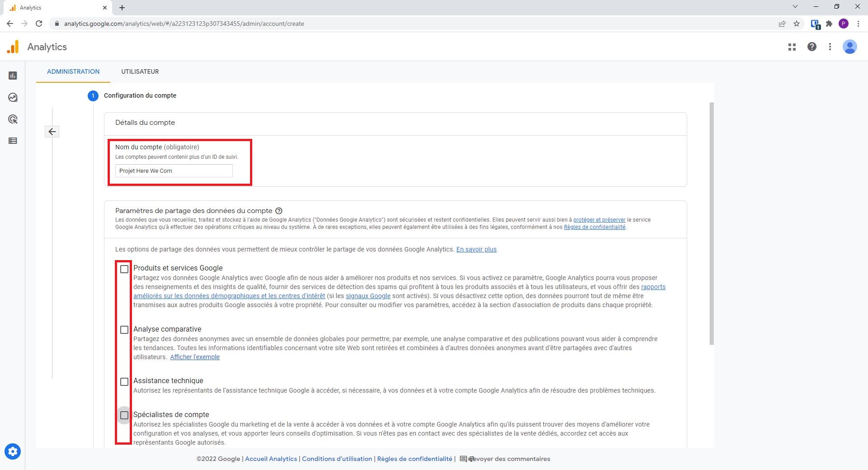Close the Analytics browser tab
Image resolution: width=868 pixels, height=470 pixels.
[x=105, y=8]
